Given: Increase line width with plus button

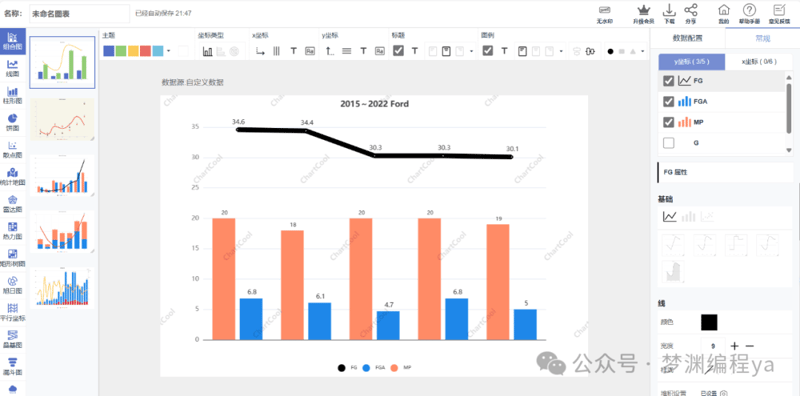Looking at the screenshot, I should (734, 346).
